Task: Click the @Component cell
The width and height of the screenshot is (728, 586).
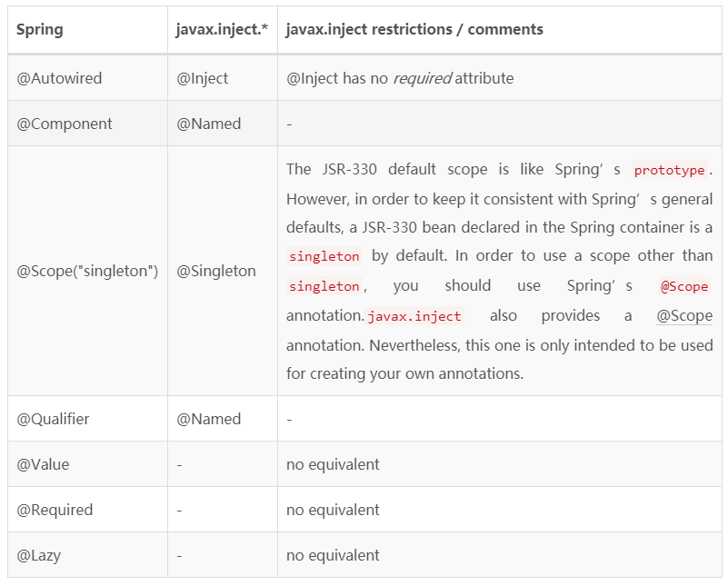Action: point(65,124)
